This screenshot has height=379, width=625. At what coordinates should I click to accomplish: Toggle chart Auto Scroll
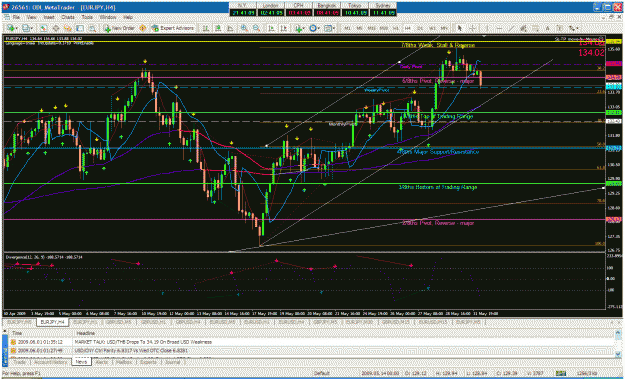pyautogui.click(x=271, y=28)
